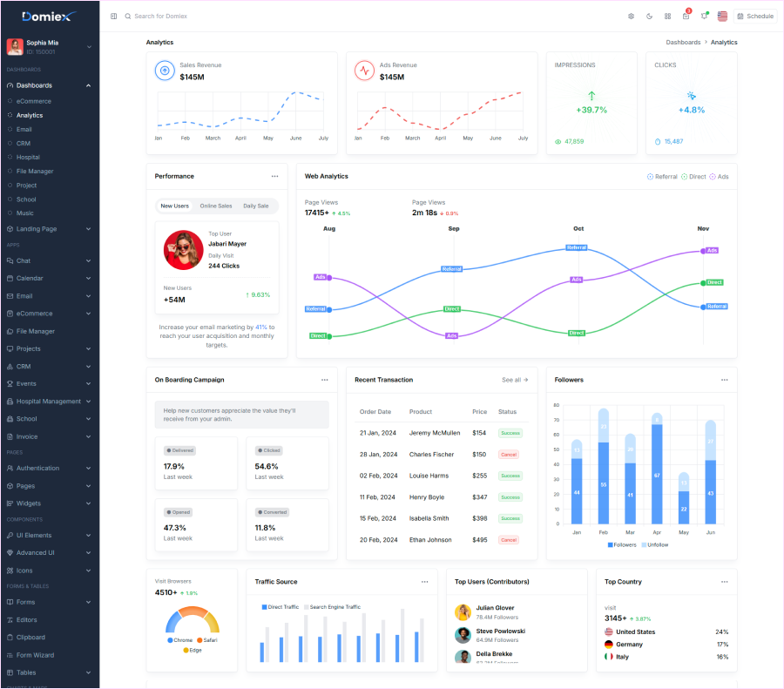Open the shopping bag with 3 notifications
Viewport: 784px width, 689px height.
coord(686,16)
